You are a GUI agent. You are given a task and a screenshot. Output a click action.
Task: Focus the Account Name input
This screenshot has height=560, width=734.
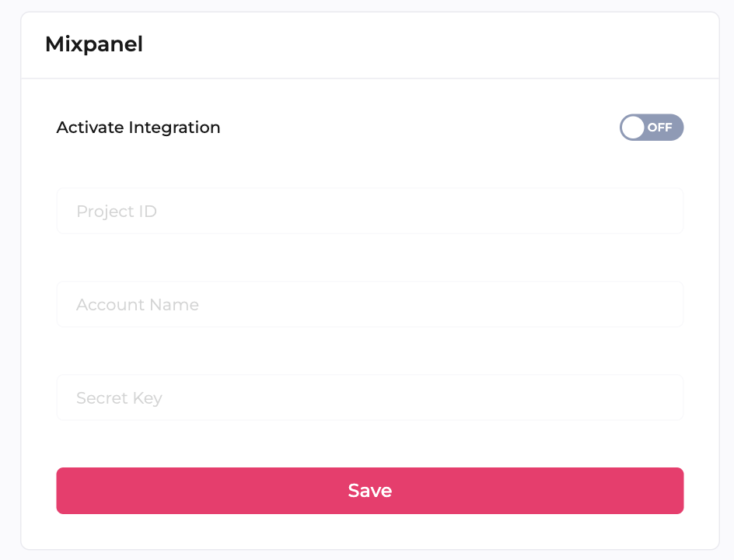369,304
